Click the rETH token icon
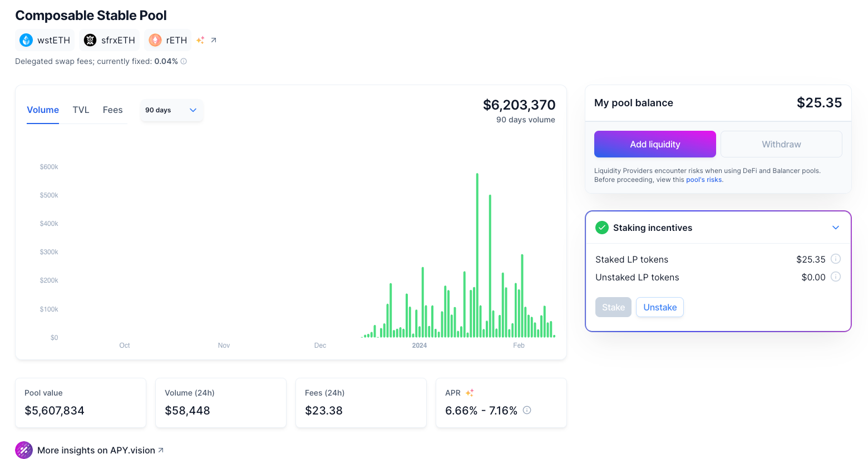Viewport: 868px width, 459px height. [155, 40]
